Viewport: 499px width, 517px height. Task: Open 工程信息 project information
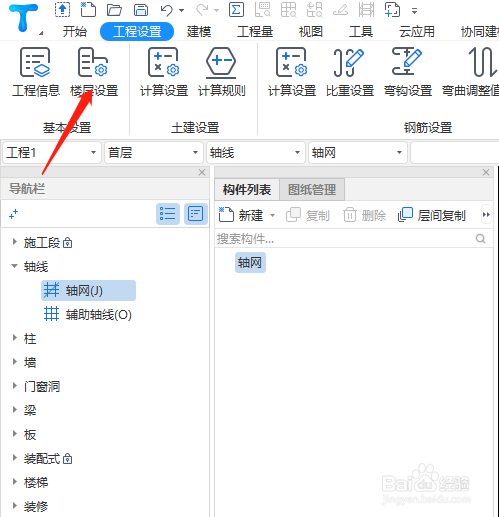(x=36, y=72)
